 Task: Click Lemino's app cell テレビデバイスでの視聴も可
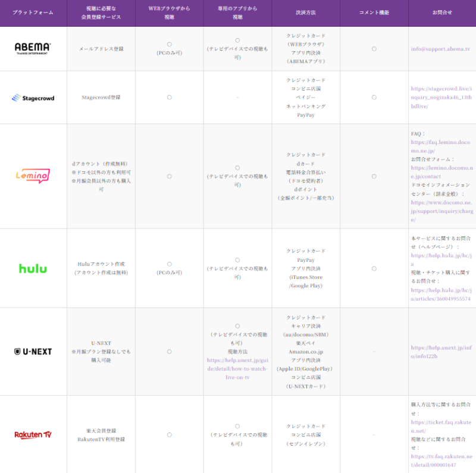click(x=237, y=176)
